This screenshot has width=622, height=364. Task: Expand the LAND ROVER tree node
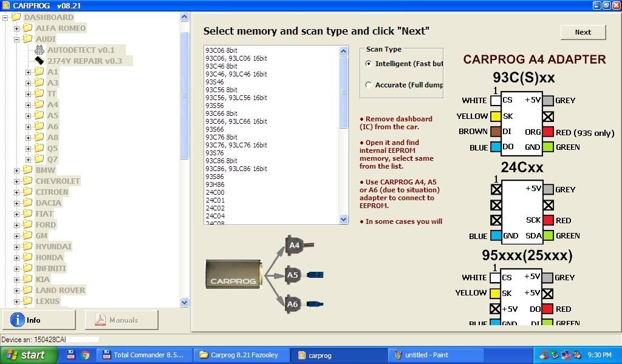point(16,291)
